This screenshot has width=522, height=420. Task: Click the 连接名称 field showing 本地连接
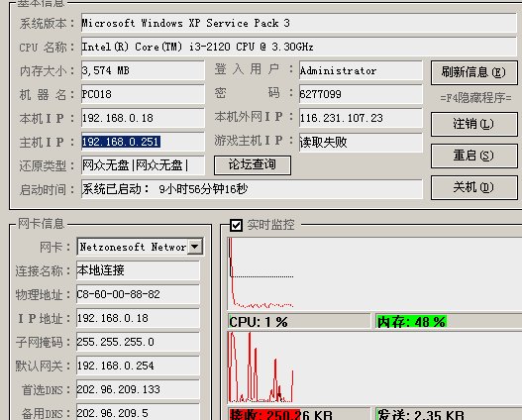click(x=138, y=270)
